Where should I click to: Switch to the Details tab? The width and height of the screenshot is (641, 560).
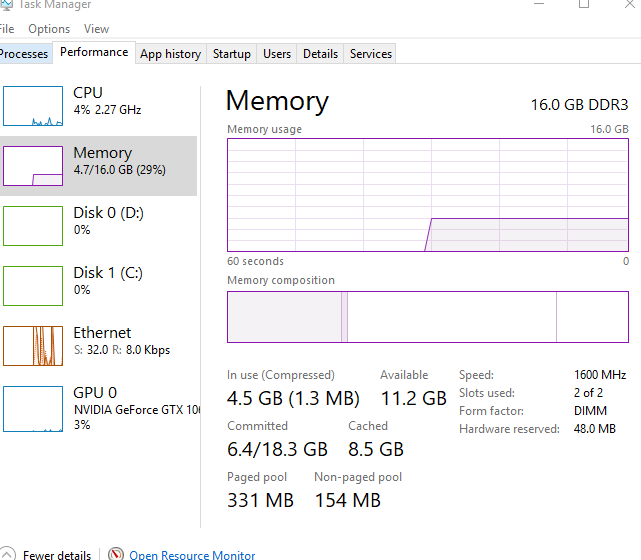point(320,54)
